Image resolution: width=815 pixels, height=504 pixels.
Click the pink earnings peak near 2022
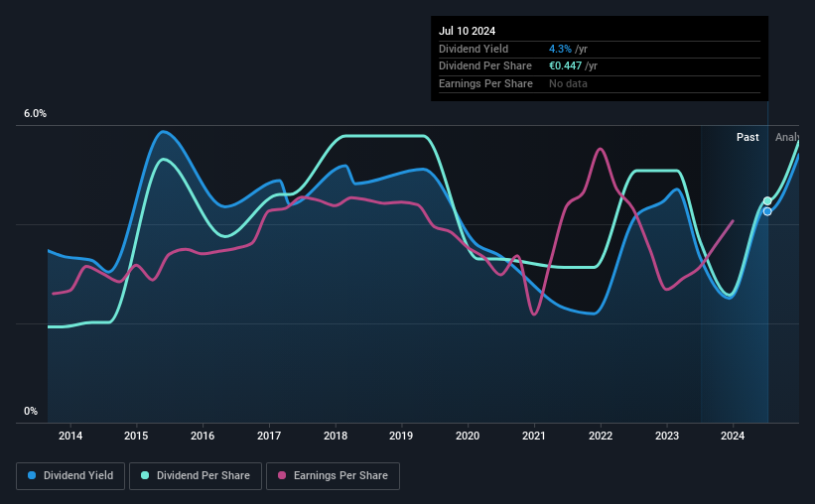tap(601, 150)
